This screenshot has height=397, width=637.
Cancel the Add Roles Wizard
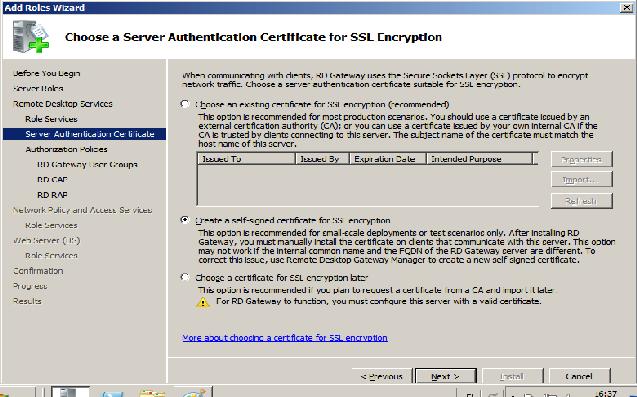(x=579, y=376)
